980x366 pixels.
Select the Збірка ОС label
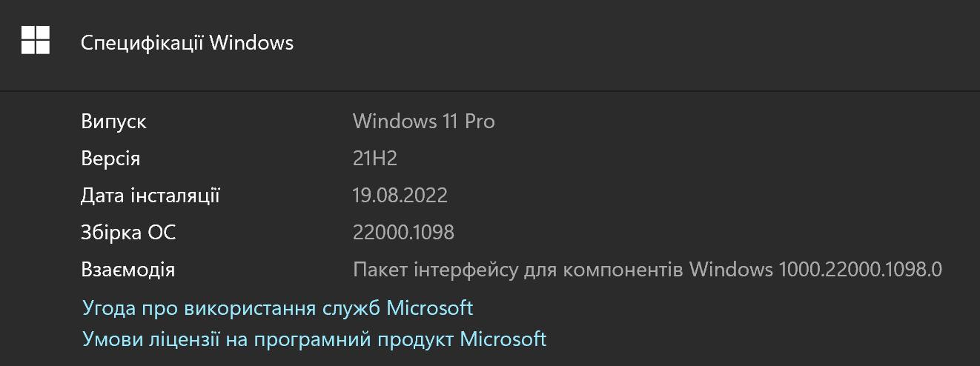[x=128, y=233]
